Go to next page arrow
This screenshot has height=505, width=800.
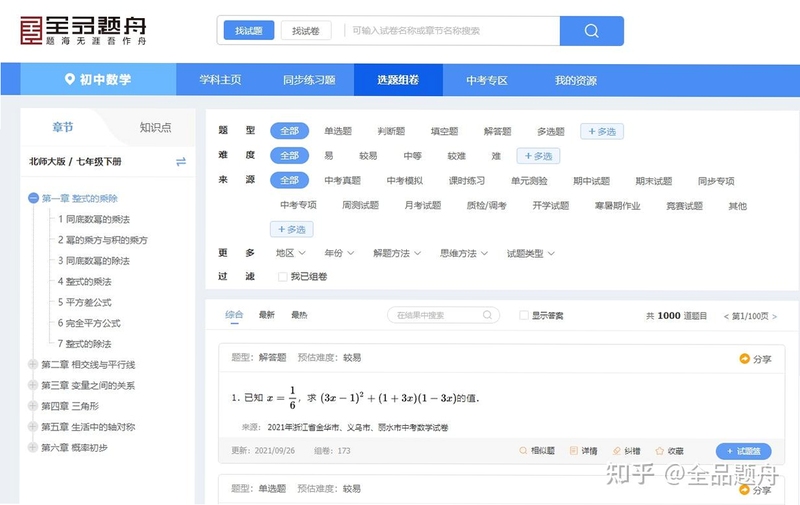(x=774, y=317)
